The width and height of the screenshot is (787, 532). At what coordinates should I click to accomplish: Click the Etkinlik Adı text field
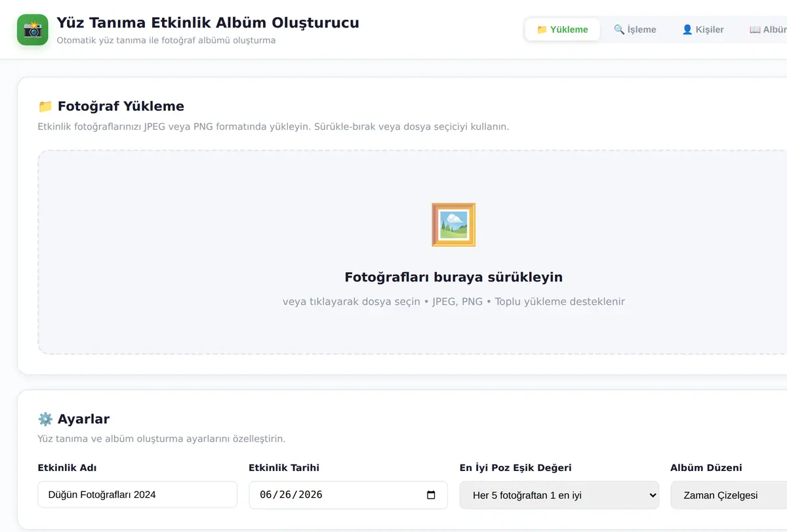(x=138, y=495)
